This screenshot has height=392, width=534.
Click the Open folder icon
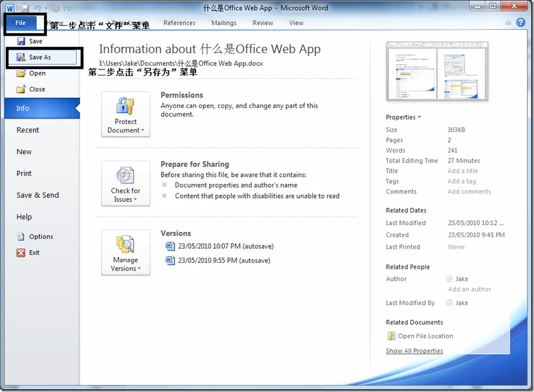[21, 73]
